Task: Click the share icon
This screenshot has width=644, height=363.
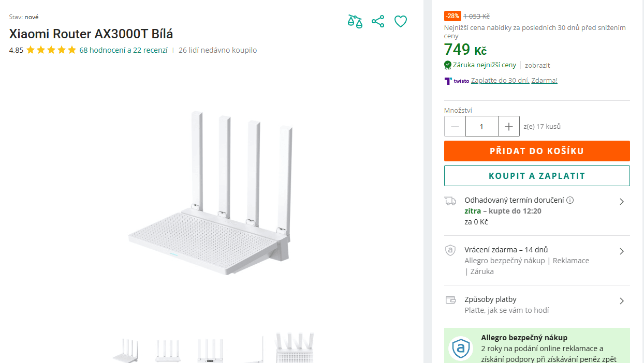Action: 378,21
